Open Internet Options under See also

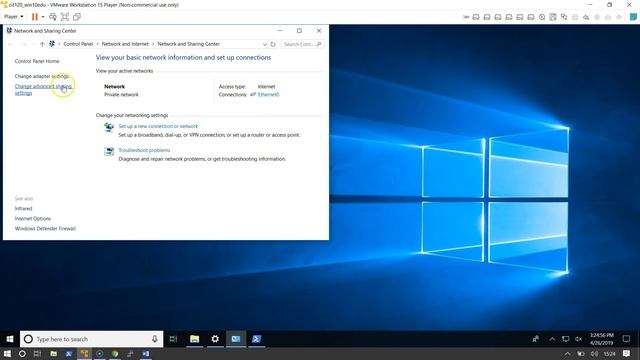tap(33, 219)
